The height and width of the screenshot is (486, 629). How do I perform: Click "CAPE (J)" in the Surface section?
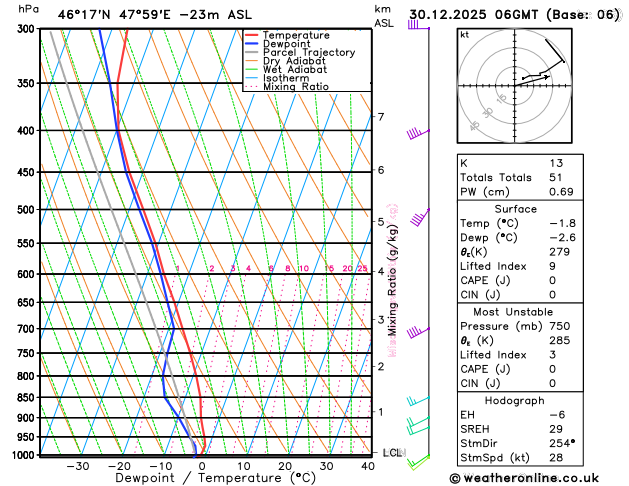(x=485, y=281)
